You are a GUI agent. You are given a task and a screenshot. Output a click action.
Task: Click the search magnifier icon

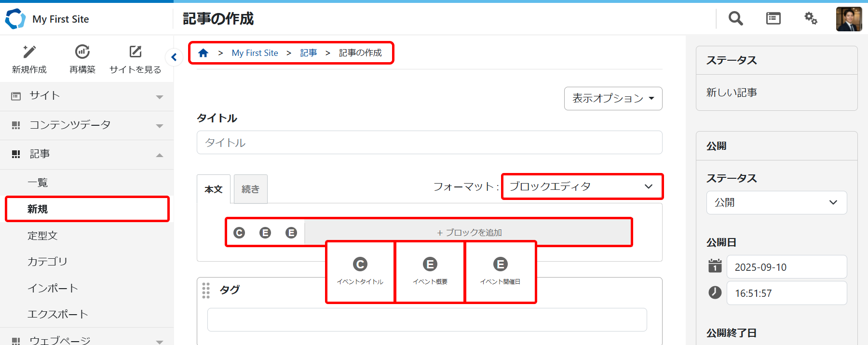735,19
